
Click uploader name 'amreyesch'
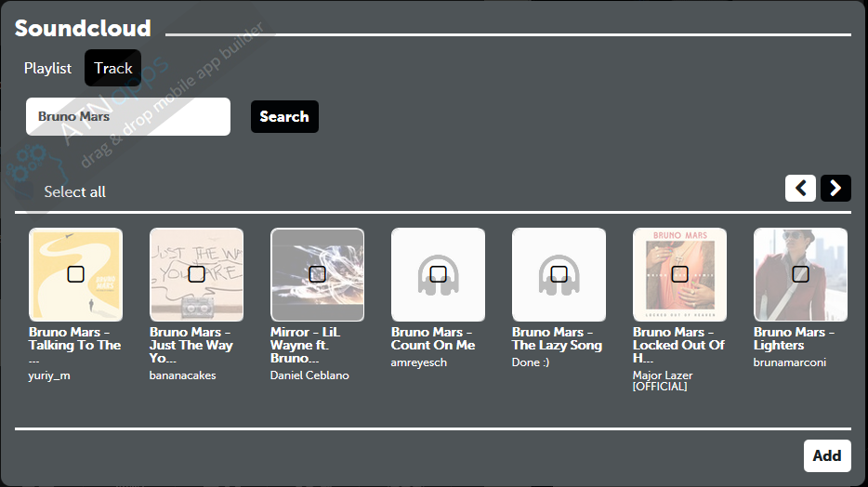(x=418, y=362)
